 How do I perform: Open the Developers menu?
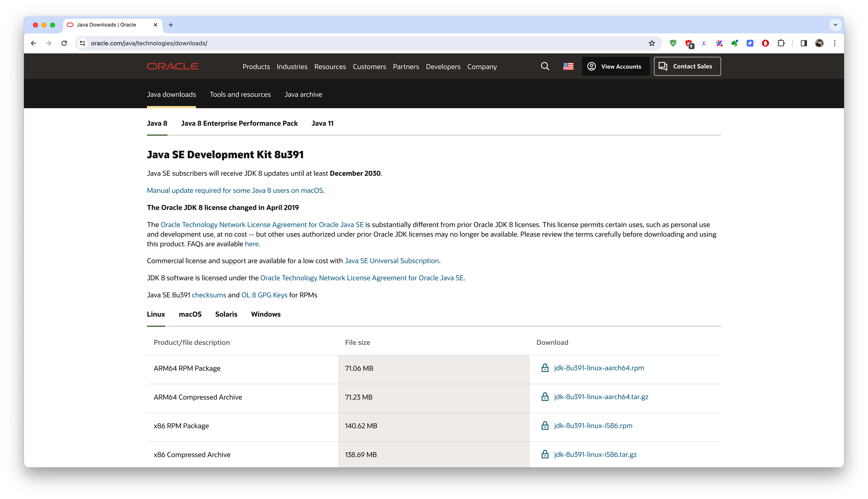[x=443, y=66]
